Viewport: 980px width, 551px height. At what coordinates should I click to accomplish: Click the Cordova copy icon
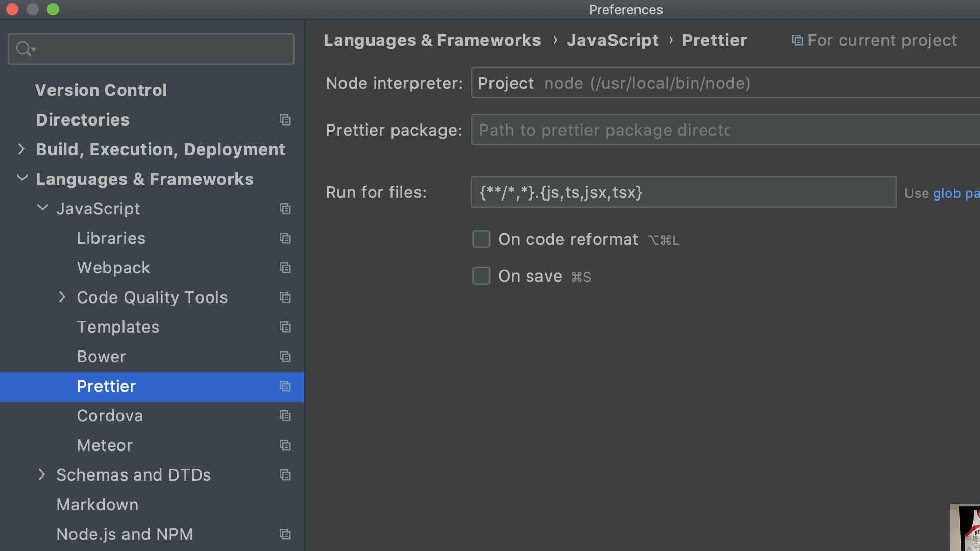(x=285, y=416)
